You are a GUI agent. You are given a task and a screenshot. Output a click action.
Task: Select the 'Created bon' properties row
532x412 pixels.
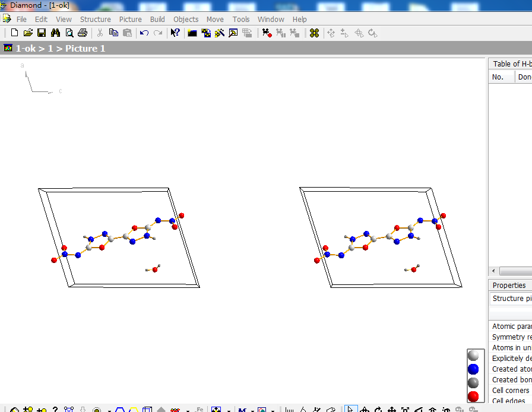pos(511,380)
